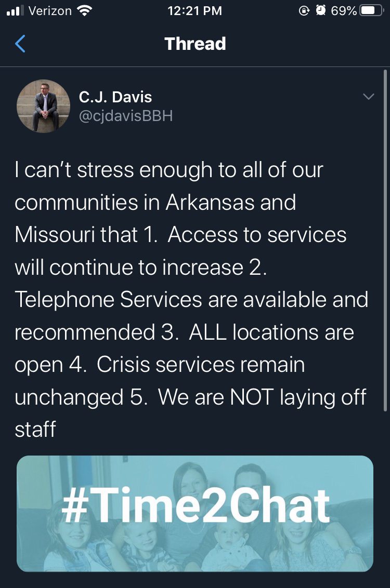This screenshot has width=390, height=588.
Task: Tap the 12:21 PM clock
Action: pyautogui.click(x=195, y=11)
